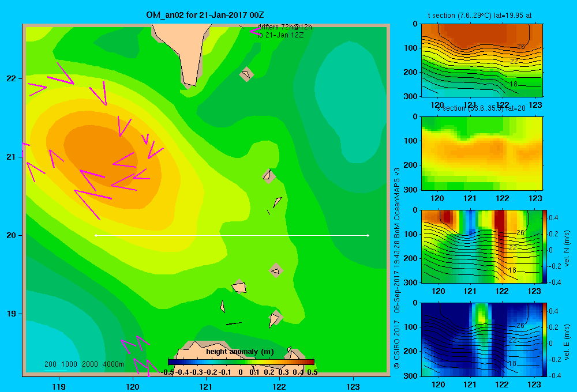The height and width of the screenshot is (392, 577).
Task: Click the "s section" salinity panel title
Action: (x=481, y=108)
